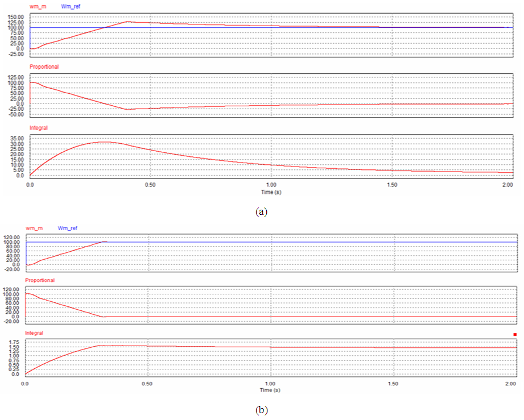Select the Proportional trace label in figure (a)

[44, 67]
